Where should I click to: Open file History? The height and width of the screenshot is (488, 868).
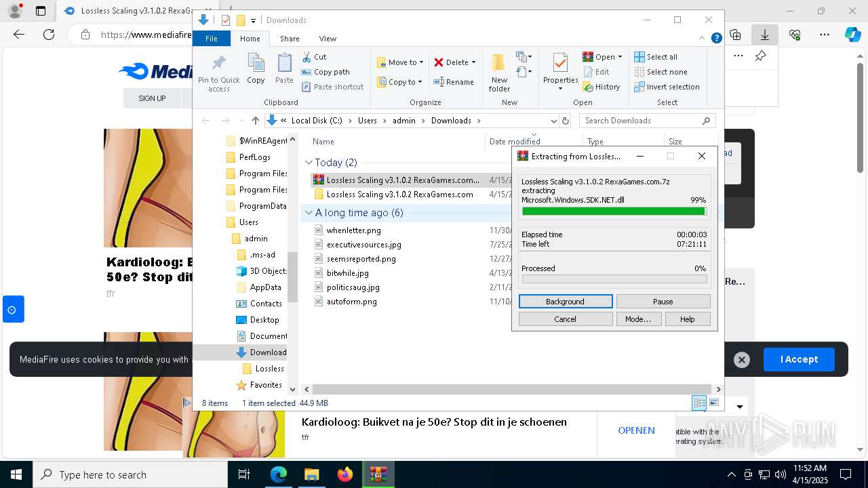601,87
